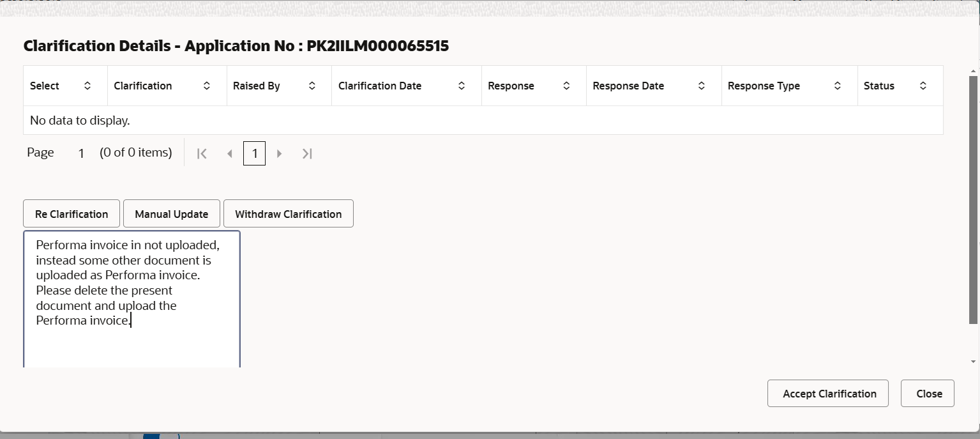Sort the Clarification column
The width and height of the screenshot is (980, 439).
coord(207,86)
